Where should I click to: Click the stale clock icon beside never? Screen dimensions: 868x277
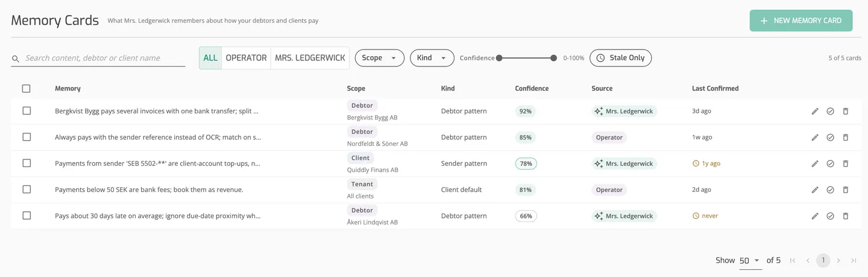click(696, 215)
